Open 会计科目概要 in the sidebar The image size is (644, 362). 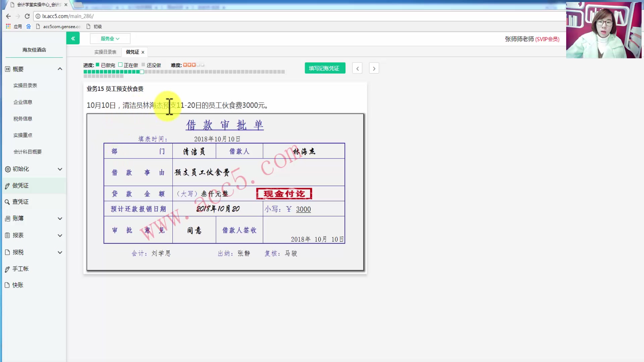[x=28, y=152]
